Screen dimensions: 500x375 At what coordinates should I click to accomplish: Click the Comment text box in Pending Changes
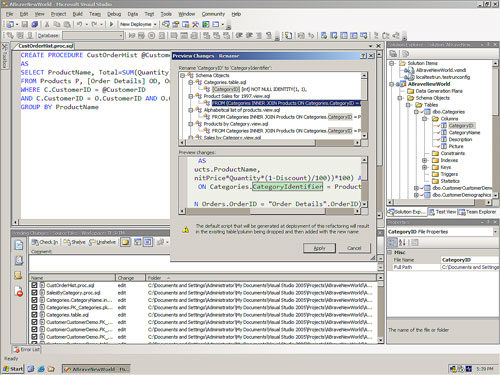(203, 263)
